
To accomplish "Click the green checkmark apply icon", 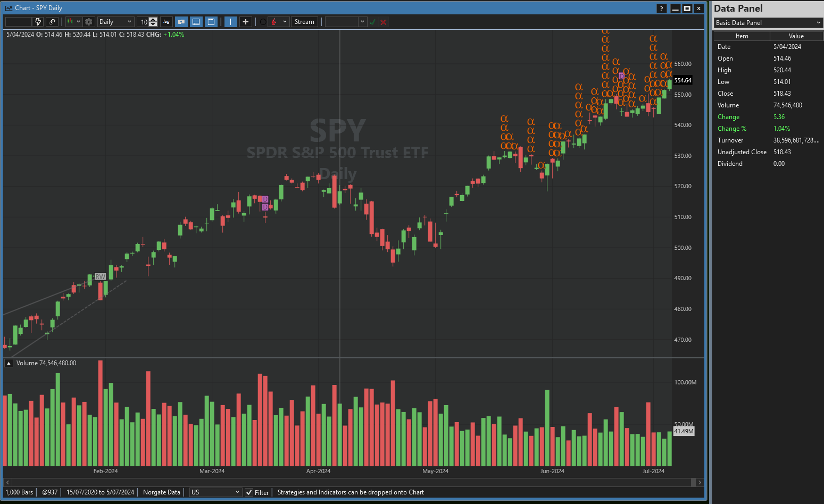I will tap(372, 22).
